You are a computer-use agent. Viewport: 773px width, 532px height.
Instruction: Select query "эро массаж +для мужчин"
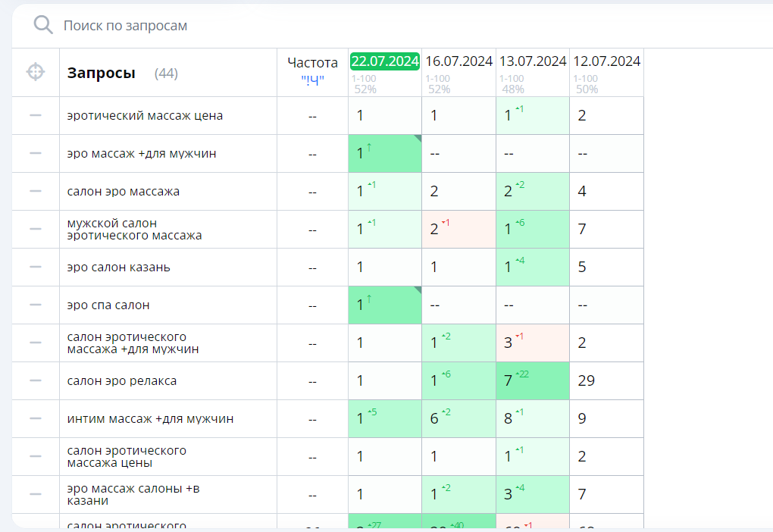[x=142, y=153]
